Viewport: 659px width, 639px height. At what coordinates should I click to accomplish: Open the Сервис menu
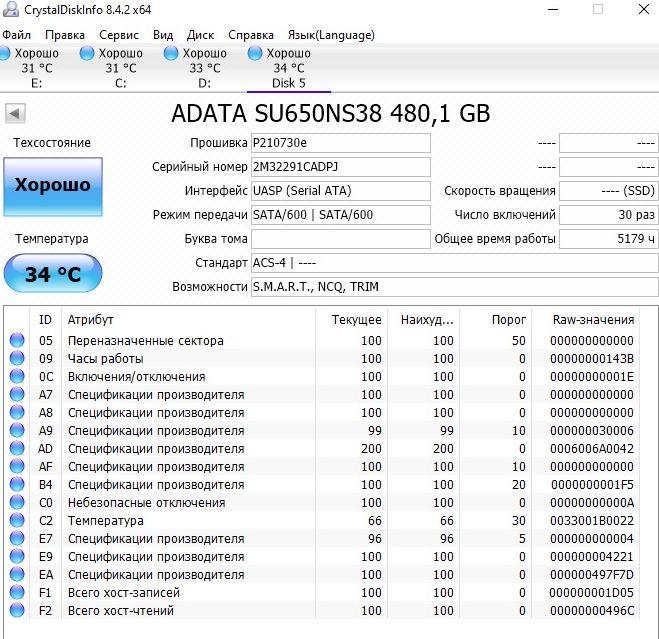pos(119,35)
